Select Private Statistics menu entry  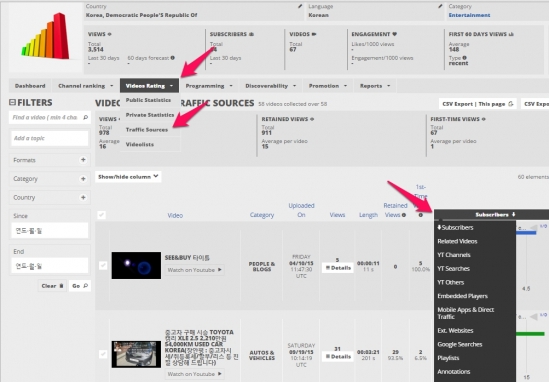[150, 115]
